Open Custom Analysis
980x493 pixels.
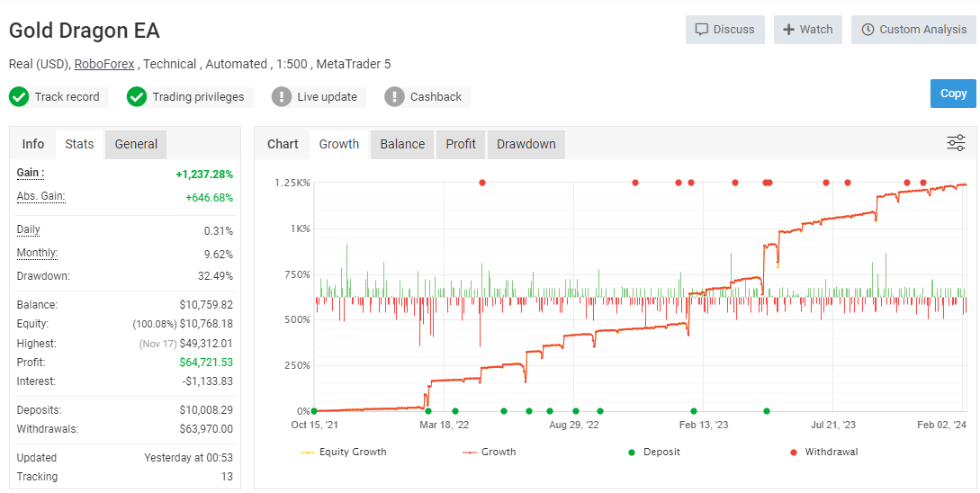click(913, 30)
